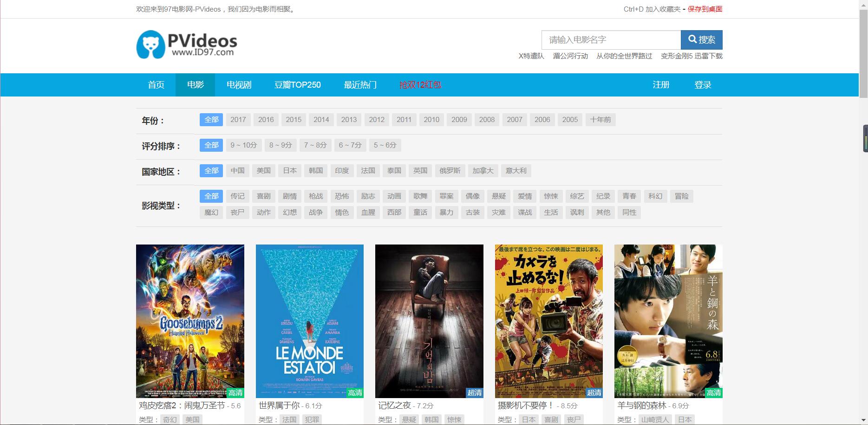Click title 羊与钢的森林
868x425 pixels.
(x=642, y=406)
